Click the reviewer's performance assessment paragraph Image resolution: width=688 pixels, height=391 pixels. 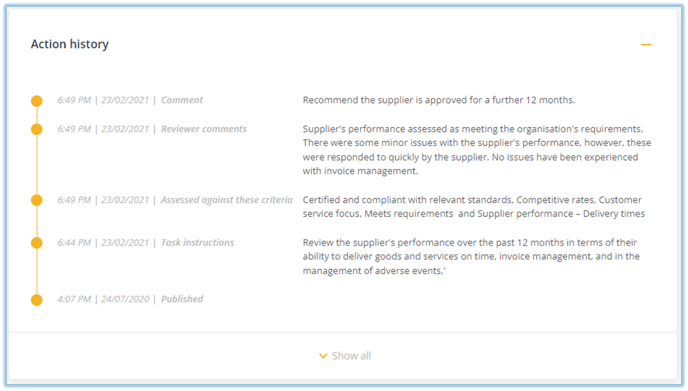tap(477, 150)
